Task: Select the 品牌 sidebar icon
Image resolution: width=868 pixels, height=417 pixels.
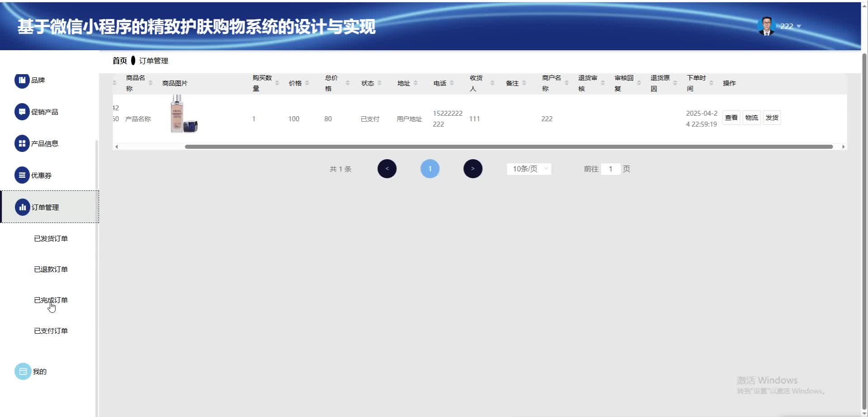Action: (22, 80)
